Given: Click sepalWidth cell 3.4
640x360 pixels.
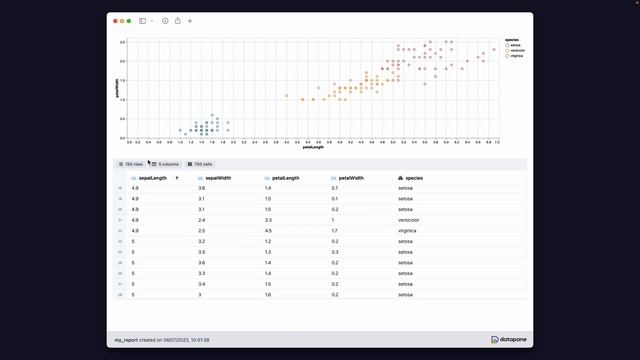Looking at the screenshot, I should point(202,284).
